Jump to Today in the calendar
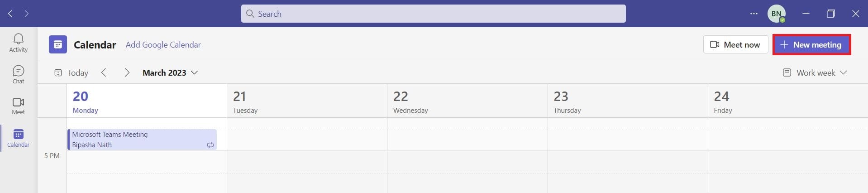This screenshot has width=868, height=193. (x=72, y=72)
